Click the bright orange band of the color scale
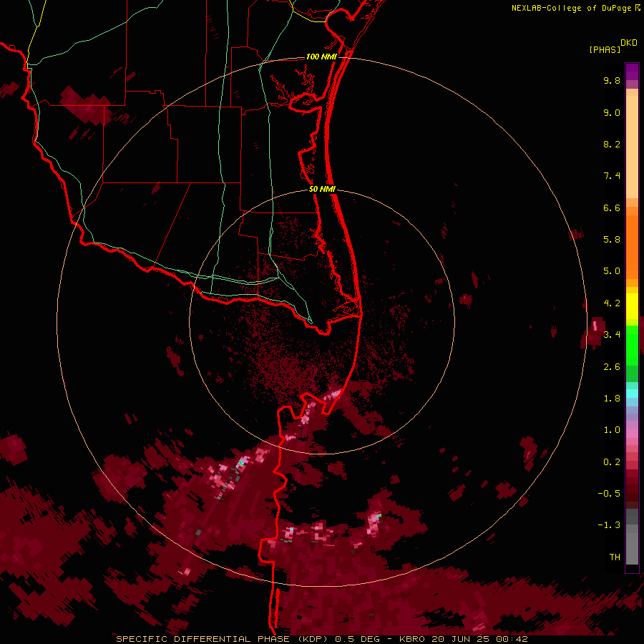 (632, 248)
